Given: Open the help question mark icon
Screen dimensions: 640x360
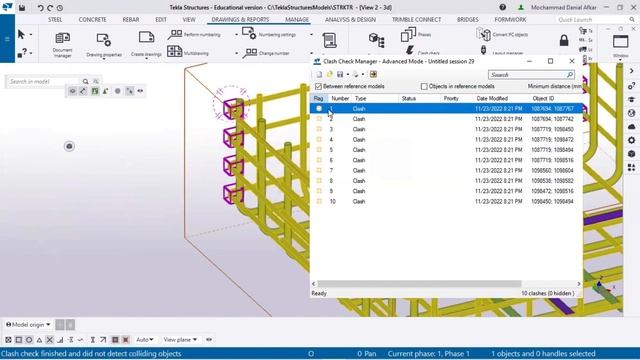Looking at the screenshot, I should [x=502, y=7].
